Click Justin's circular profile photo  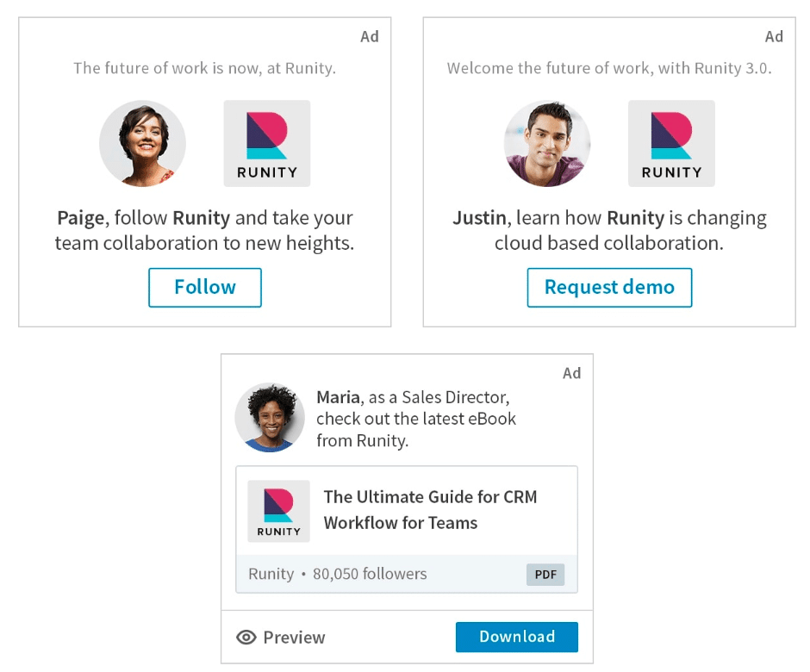547,143
